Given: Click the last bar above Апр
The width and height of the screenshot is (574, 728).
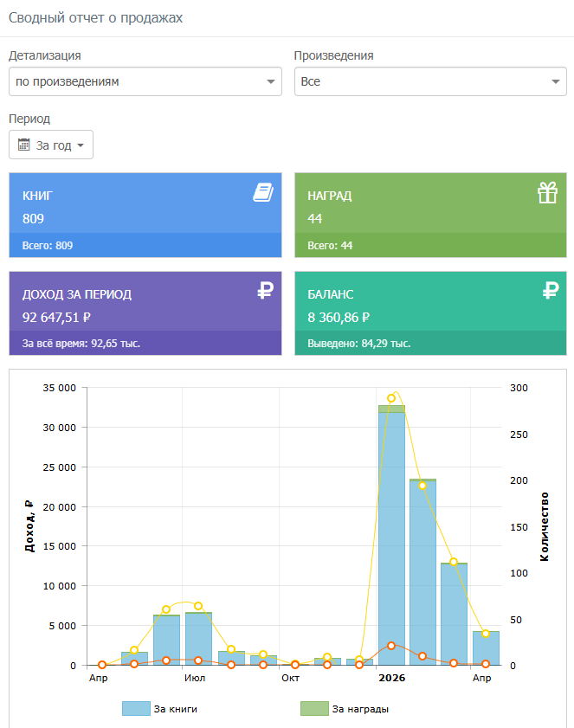Looking at the screenshot, I should (487, 648).
